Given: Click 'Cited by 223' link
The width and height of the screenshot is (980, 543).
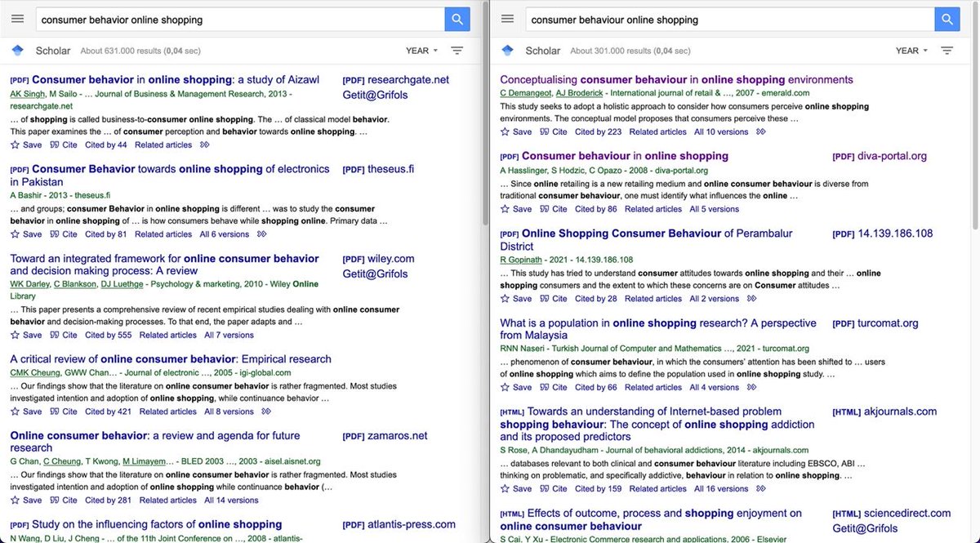Looking at the screenshot, I should (x=598, y=131).
